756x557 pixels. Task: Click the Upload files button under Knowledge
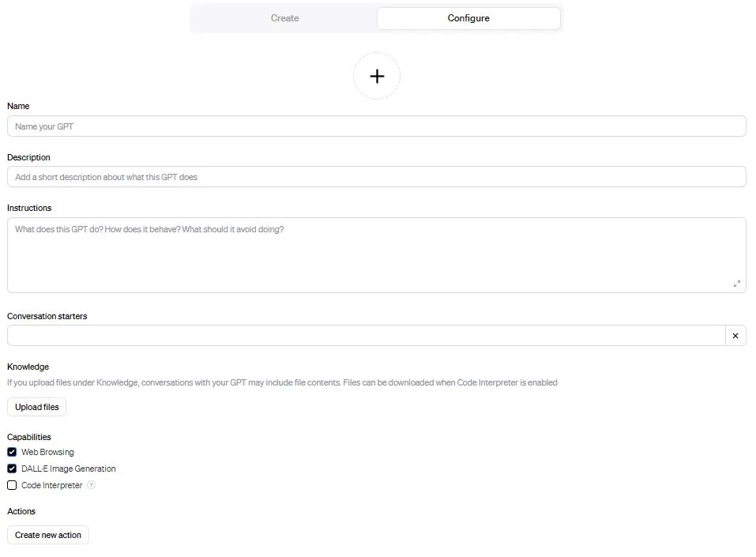pos(36,406)
